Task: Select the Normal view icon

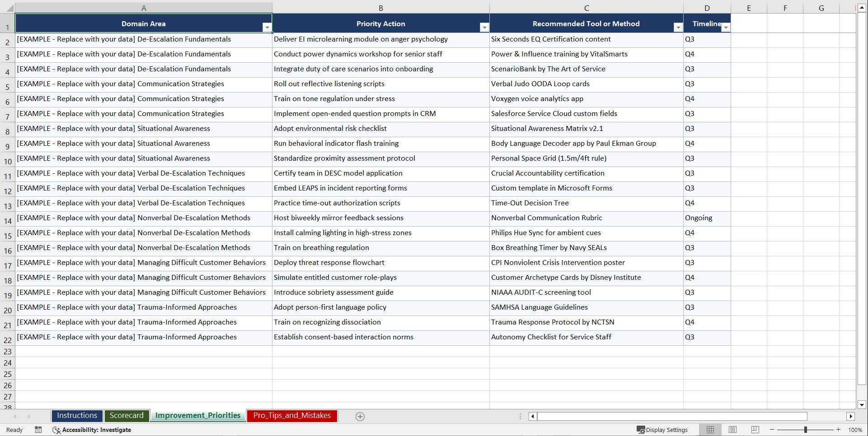Action: [x=710, y=429]
